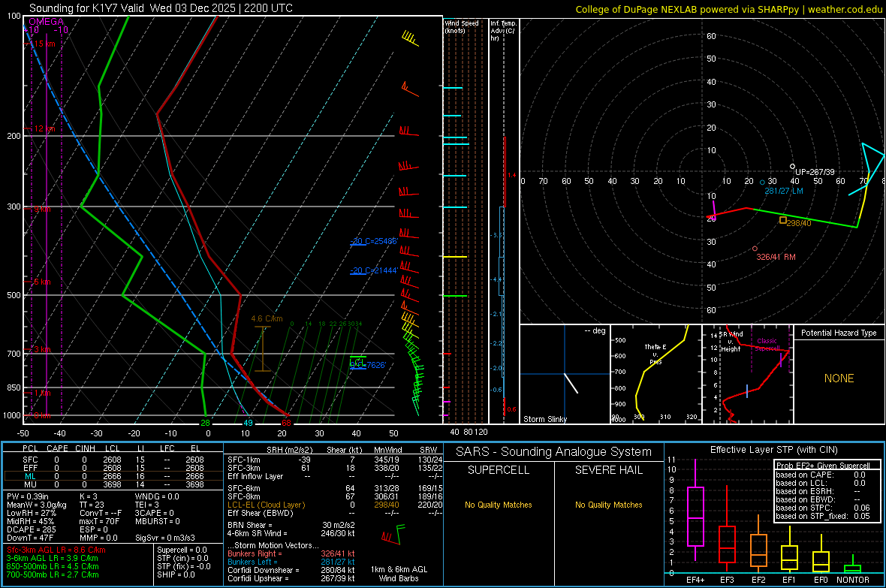The width and height of the screenshot is (886, 588).
Task: Click the Storm Slinky label
Action: point(544,419)
